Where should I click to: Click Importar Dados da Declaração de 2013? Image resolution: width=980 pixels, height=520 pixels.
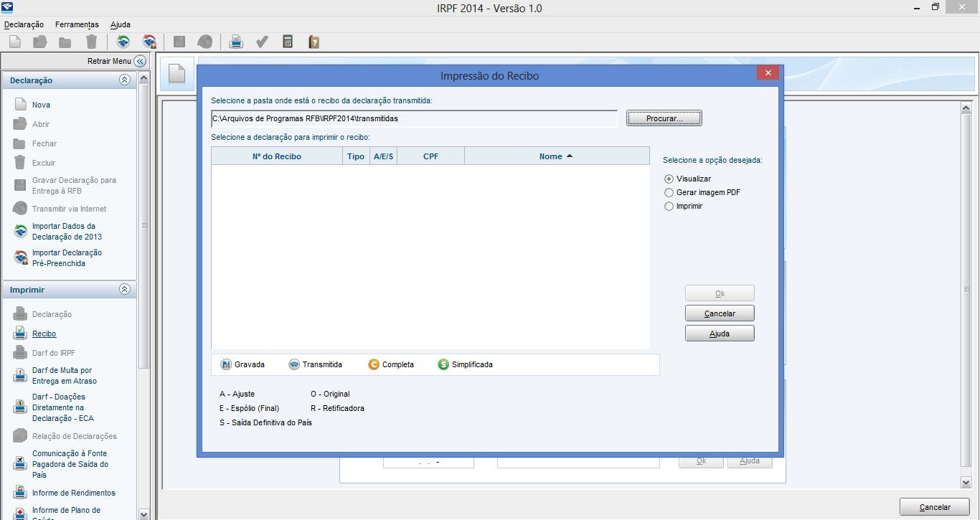(67, 231)
